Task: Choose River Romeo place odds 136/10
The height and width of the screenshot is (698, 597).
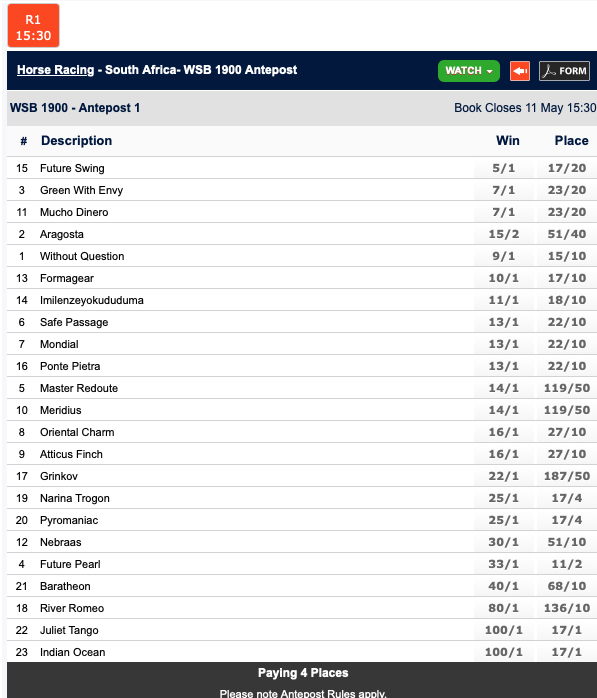Action: (x=567, y=608)
